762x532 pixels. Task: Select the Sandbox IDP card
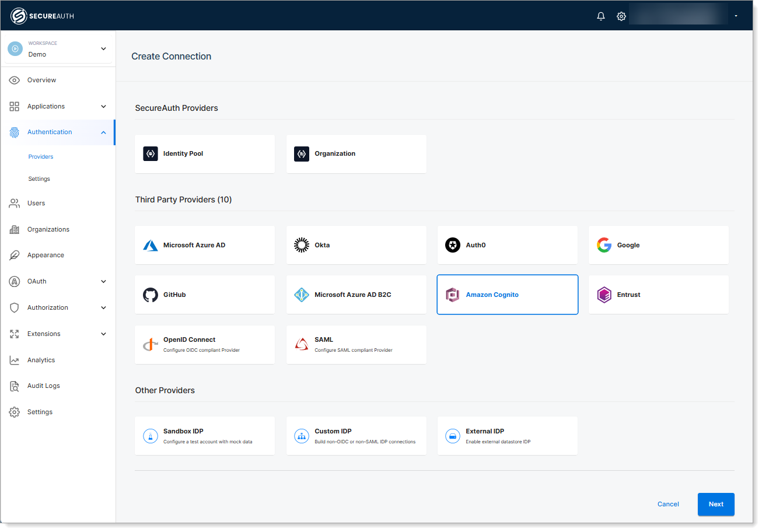point(205,436)
